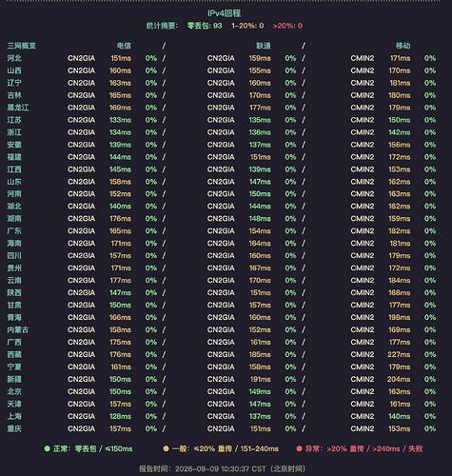Click the red dot beside 异常 legend
The height and width of the screenshot is (476, 452).
pyautogui.click(x=299, y=448)
